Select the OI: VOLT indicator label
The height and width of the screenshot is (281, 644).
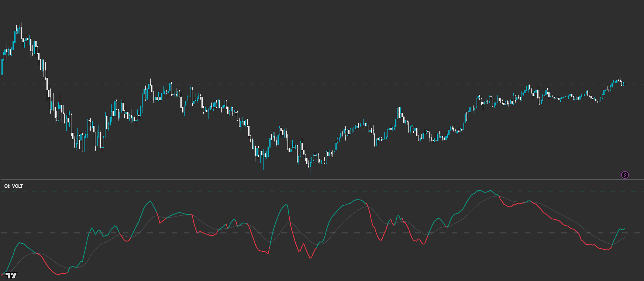tap(14, 186)
